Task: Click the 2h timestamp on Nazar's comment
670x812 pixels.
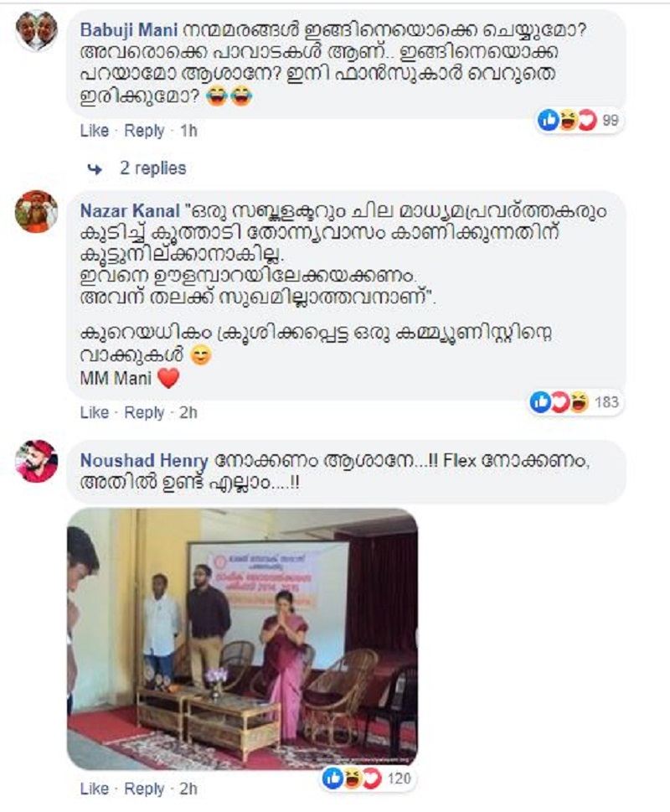Action: [x=188, y=413]
